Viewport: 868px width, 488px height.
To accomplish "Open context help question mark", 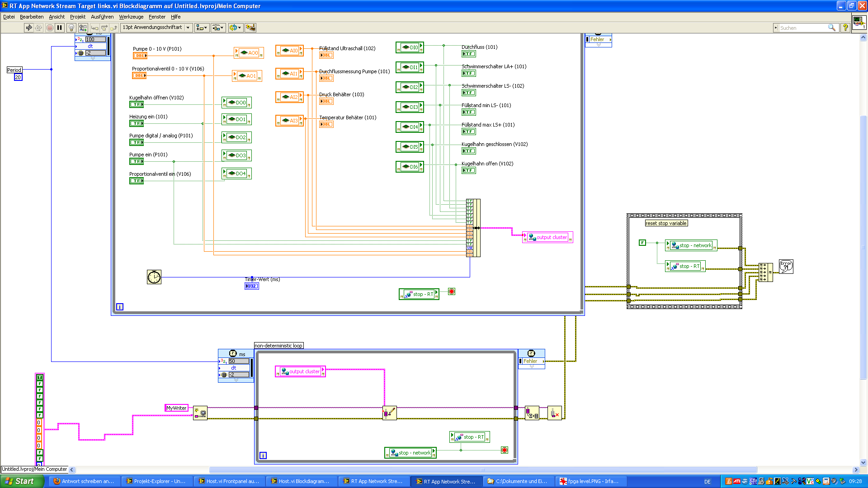I will pyautogui.click(x=844, y=28).
